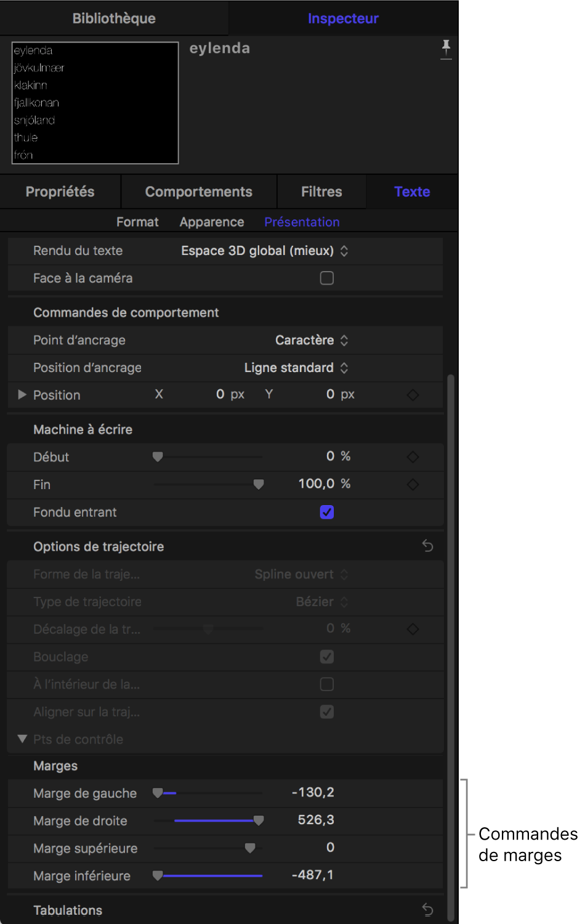Click the Marge de droite slider handle
This screenshot has height=924, width=585.
coord(259,821)
